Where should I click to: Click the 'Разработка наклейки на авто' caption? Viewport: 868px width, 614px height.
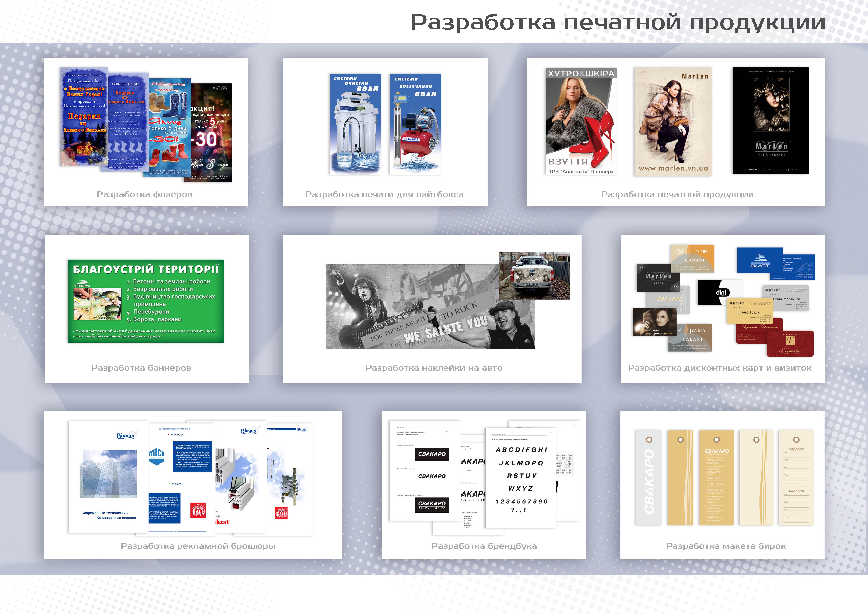(434, 368)
